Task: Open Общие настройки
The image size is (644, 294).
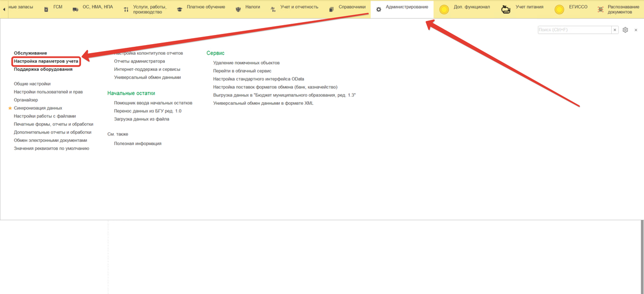Action: tap(32, 84)
